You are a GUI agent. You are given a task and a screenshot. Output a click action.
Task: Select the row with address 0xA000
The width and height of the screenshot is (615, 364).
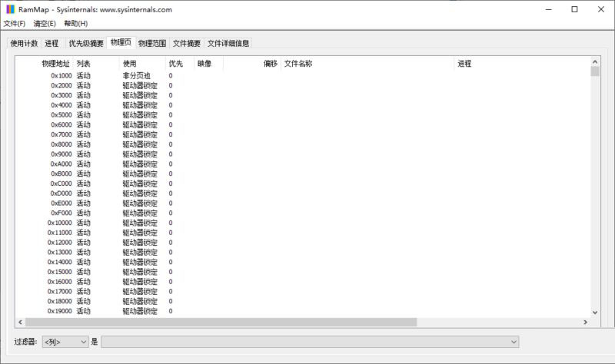[303, 164]
